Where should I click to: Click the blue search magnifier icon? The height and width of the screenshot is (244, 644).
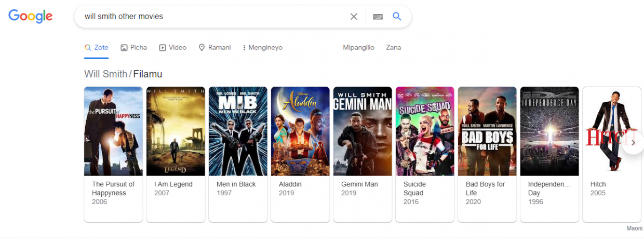pos(397,17)
